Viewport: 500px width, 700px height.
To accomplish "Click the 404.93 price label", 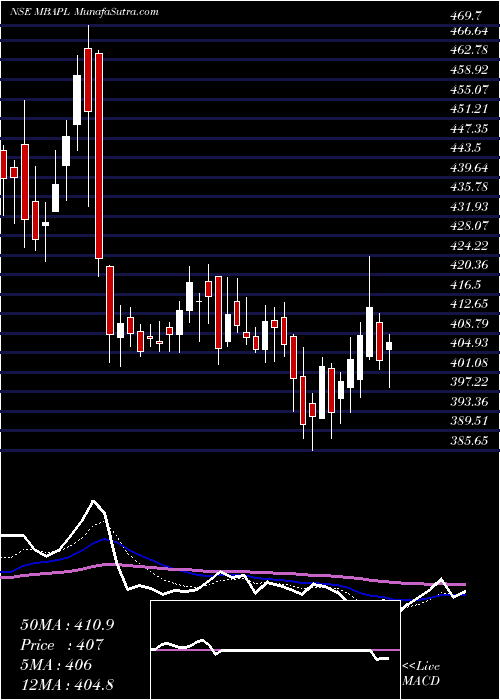I will [x=469, y=343].
